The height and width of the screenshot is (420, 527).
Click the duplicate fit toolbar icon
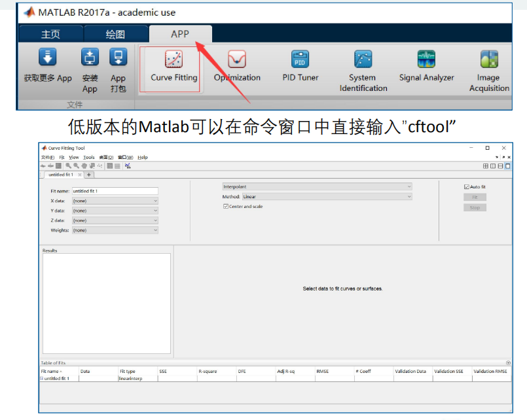(50, 166)
